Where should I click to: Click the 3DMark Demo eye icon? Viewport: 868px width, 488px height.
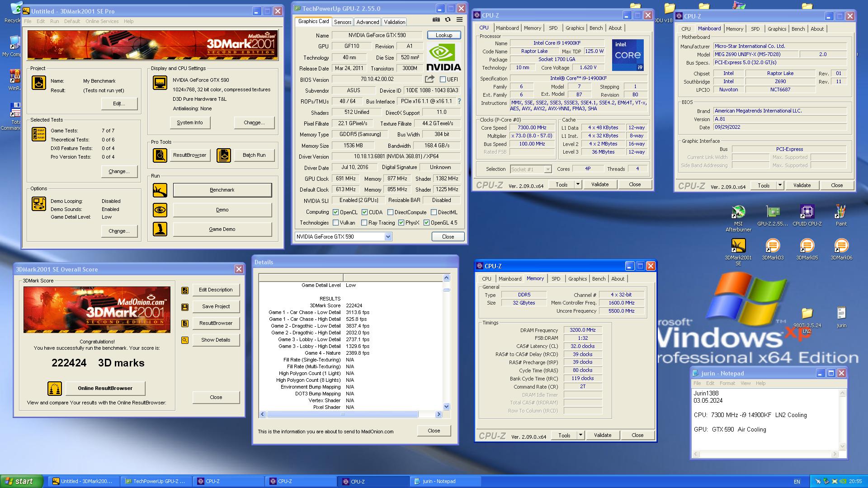click(x=160, y=210)
